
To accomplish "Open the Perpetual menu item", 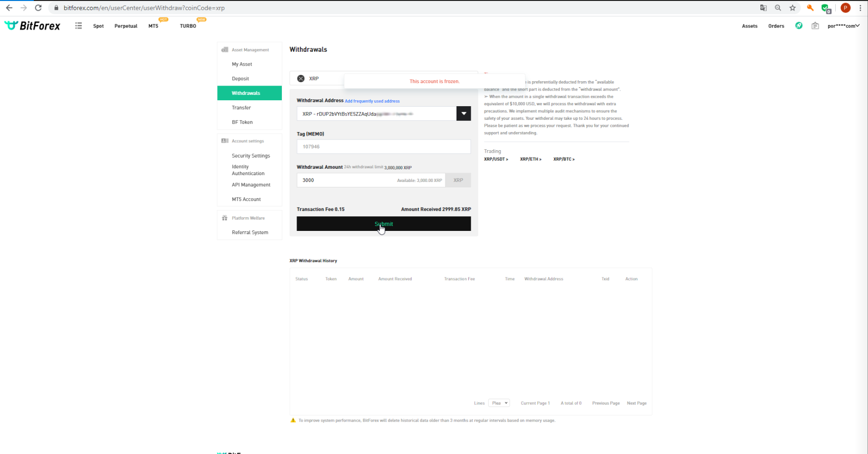I will point(126,26).
